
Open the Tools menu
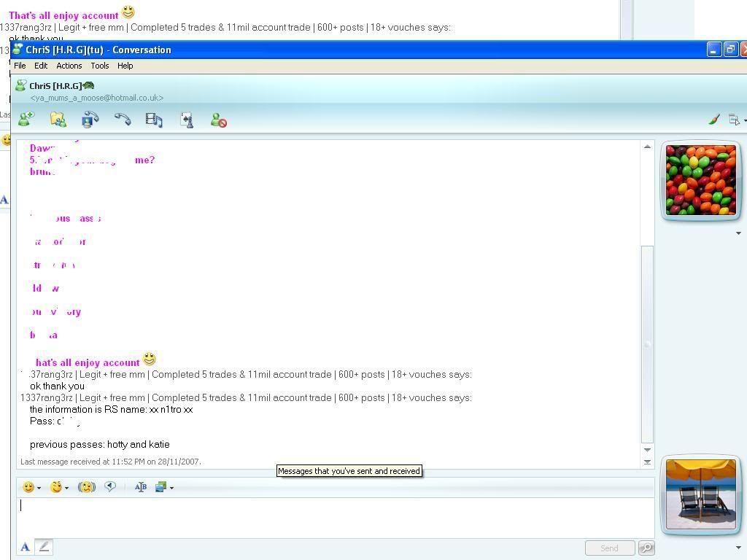coord(99,66)
